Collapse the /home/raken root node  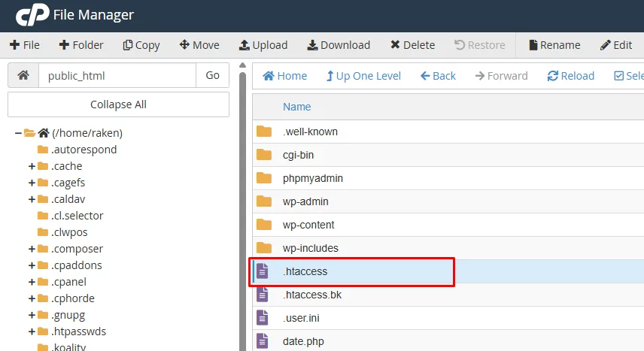[18, 133]
